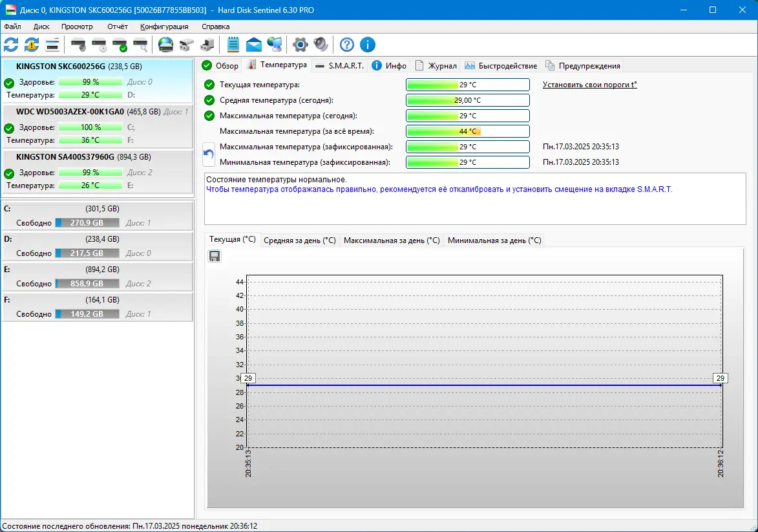The height and width of the screenshot is (532, 758).
Task: Open the help question mark icon
Action: coord(347,45)
